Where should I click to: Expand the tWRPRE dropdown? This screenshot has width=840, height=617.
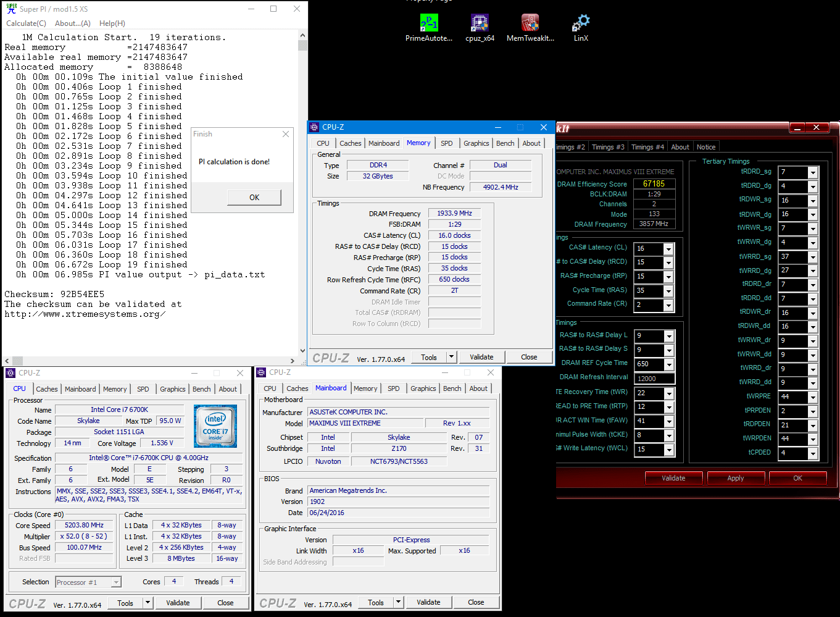(813, 398)
